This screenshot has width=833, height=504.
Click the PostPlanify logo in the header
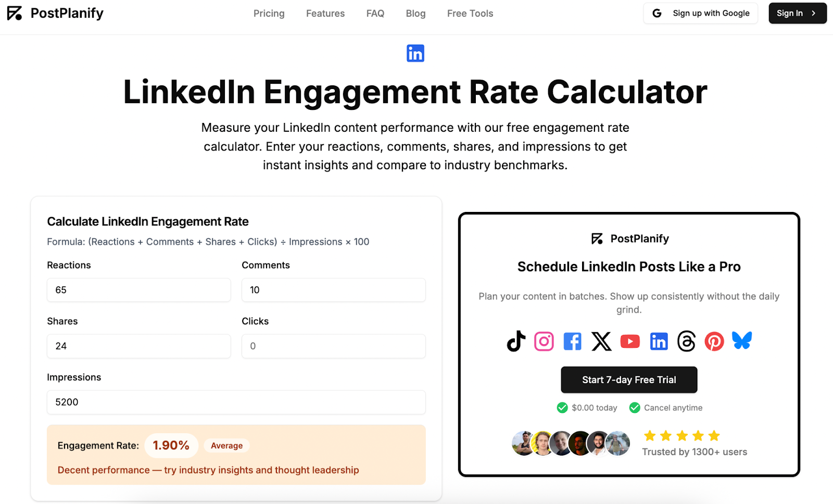[55, 13]
